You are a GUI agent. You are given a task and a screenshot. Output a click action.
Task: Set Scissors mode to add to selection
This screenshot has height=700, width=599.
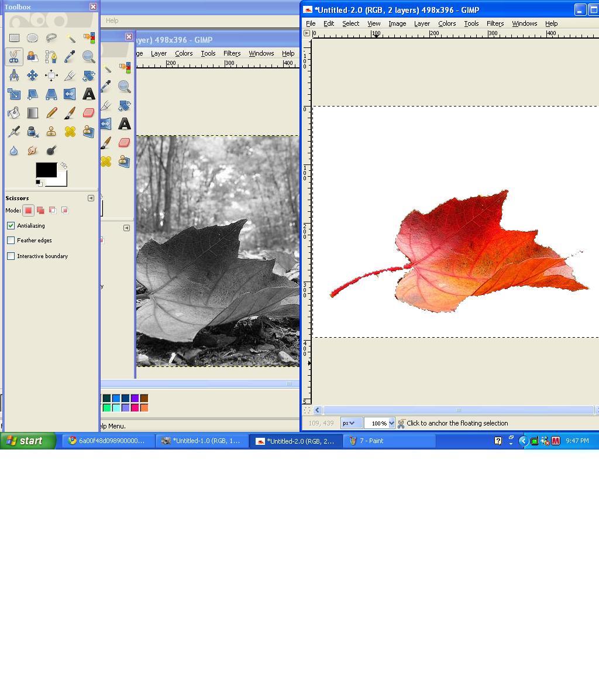point(40,210)
